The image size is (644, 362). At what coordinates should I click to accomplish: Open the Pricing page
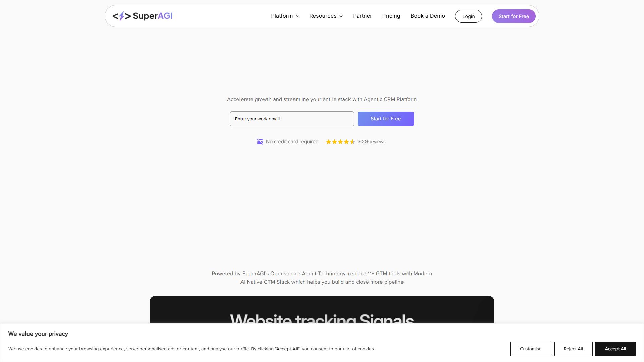[x=391, y=16]
